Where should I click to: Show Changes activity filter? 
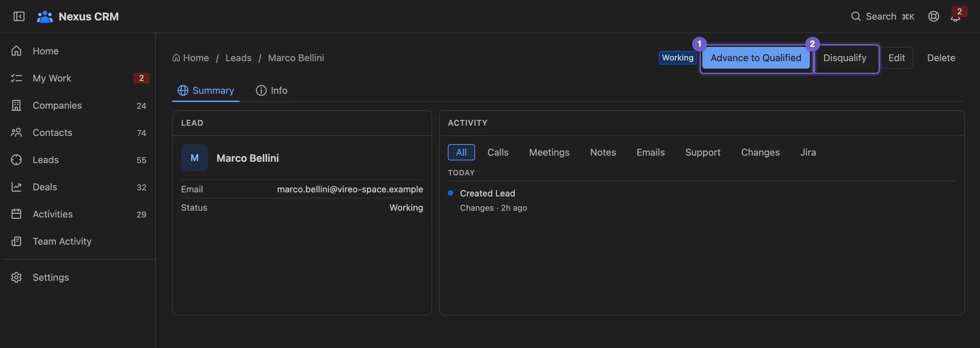pyautogui.click(x=760, y=152)
